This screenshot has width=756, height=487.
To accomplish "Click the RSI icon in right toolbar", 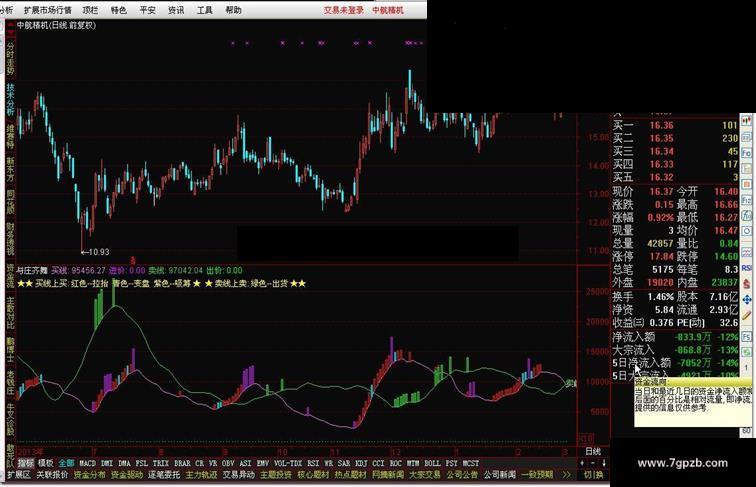I will tap(746, 268).
